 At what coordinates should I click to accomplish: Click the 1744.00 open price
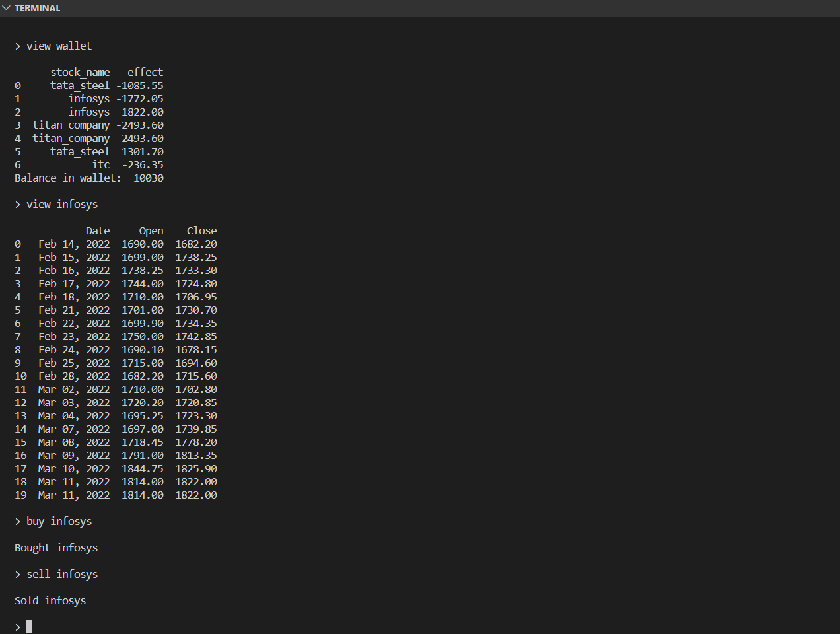tap(143, 283)
